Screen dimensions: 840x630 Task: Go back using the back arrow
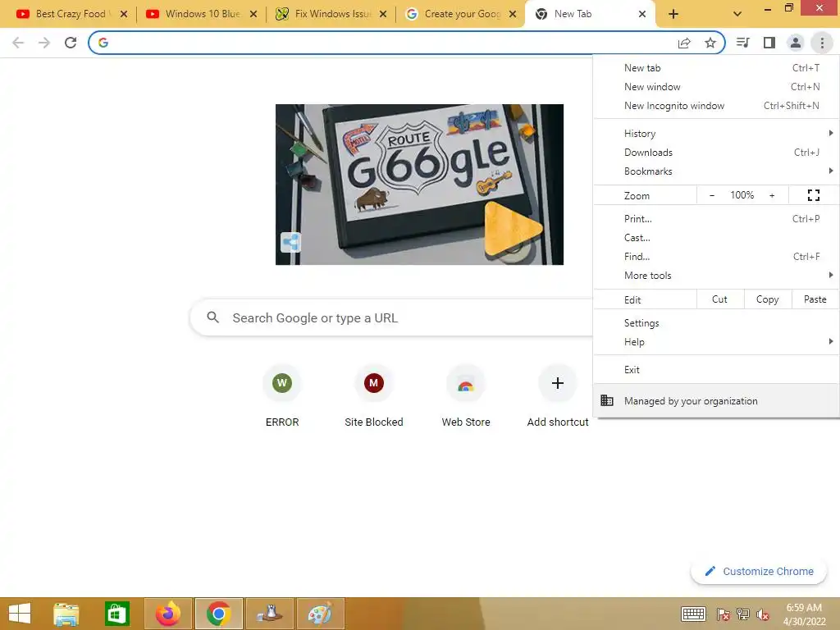(x=18, y=43)
